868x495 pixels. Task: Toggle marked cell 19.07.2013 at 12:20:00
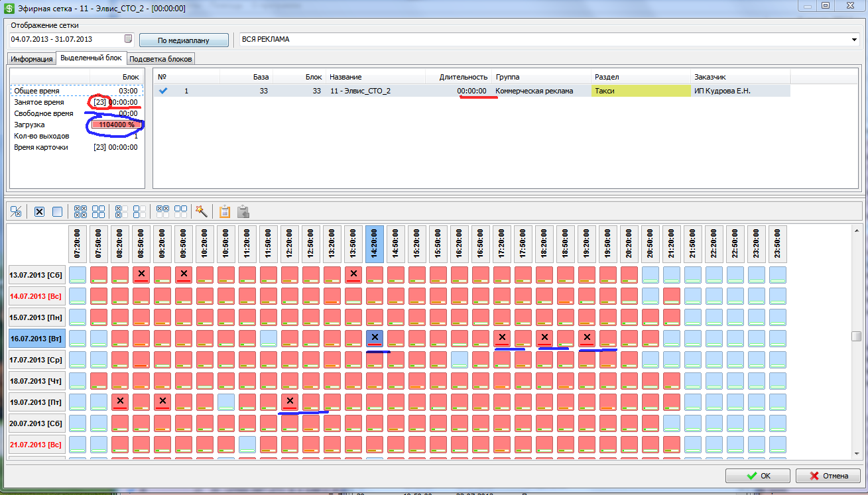290,402
